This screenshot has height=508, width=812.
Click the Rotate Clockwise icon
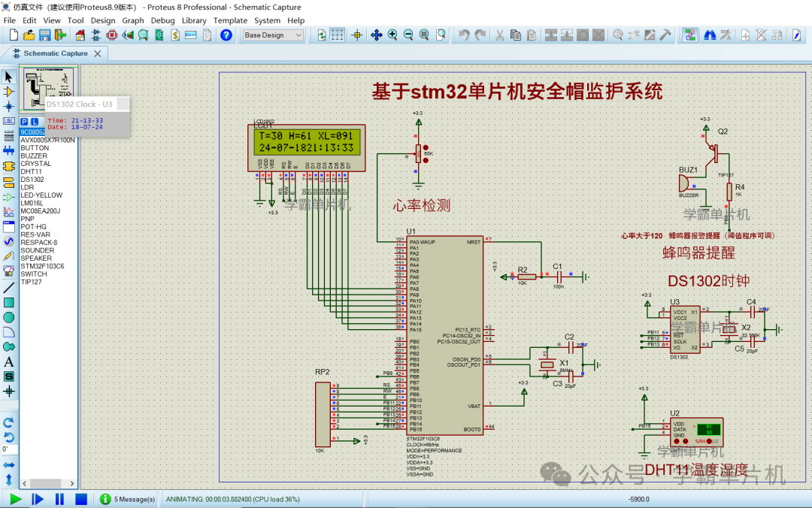pos(9,422)
